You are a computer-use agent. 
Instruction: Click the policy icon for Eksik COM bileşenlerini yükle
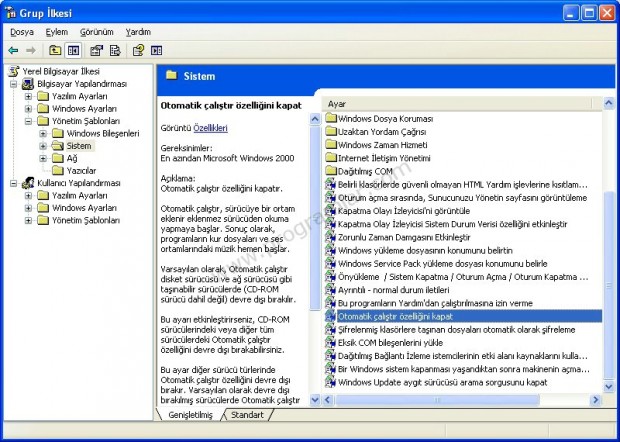pos(330,342)
